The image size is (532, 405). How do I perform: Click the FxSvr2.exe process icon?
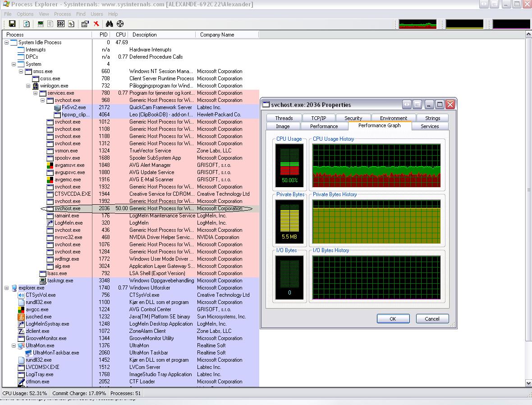(57, 107)
